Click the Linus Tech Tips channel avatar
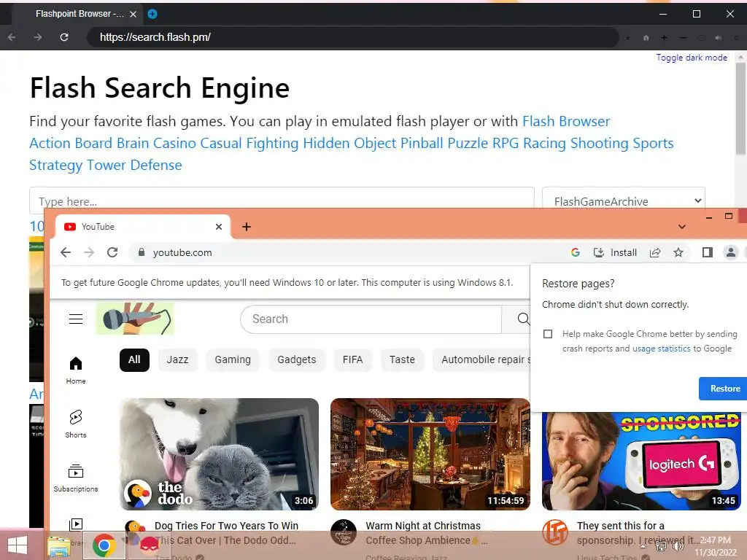The image size is (747, 560). point(555,532)
